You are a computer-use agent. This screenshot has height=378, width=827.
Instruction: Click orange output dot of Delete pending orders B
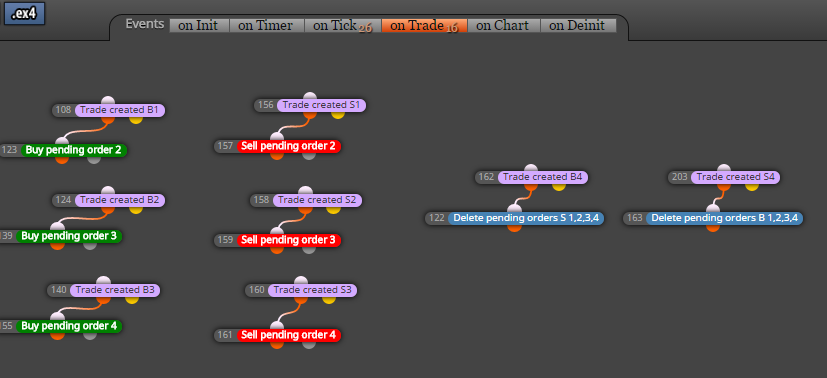coord(713,227)
